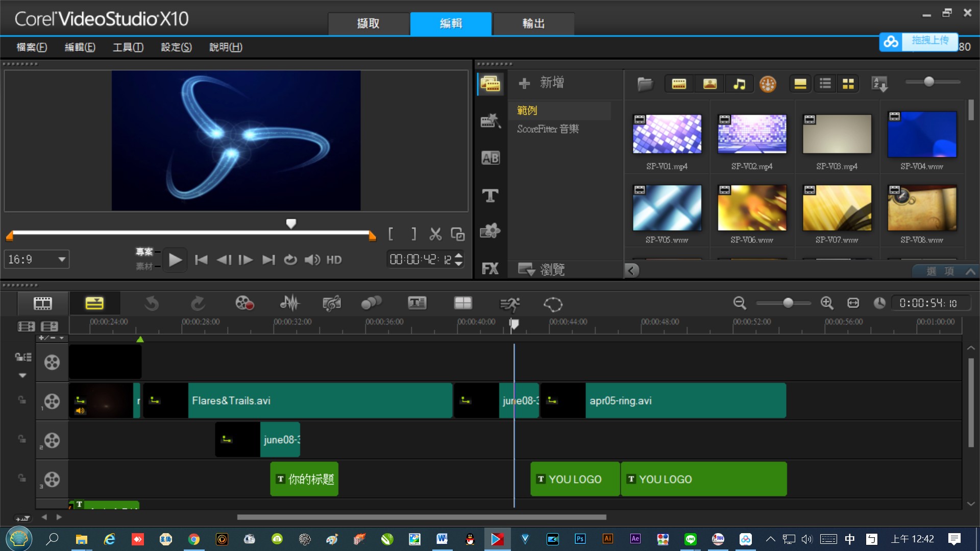Open the Media library panel icon
The height and width of the screenshot is (551, 980).
point(491,84)
